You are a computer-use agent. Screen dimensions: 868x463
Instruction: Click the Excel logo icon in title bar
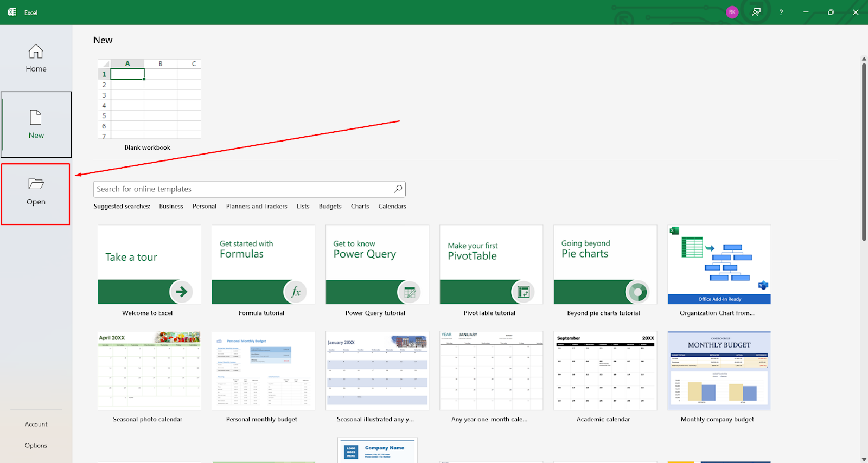tap(12, 12)
